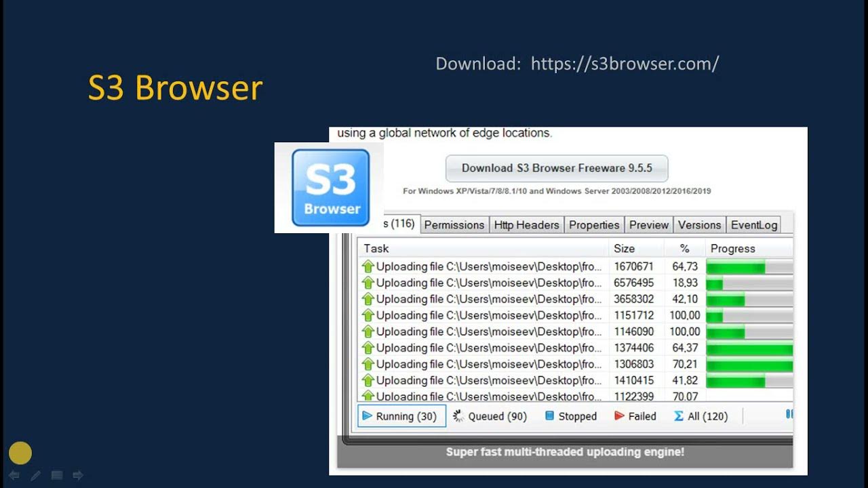Viewport: 868px width, 488px height.
Task: Click the upload arrow icon for size 1146090 row
Action: point(368,331)
